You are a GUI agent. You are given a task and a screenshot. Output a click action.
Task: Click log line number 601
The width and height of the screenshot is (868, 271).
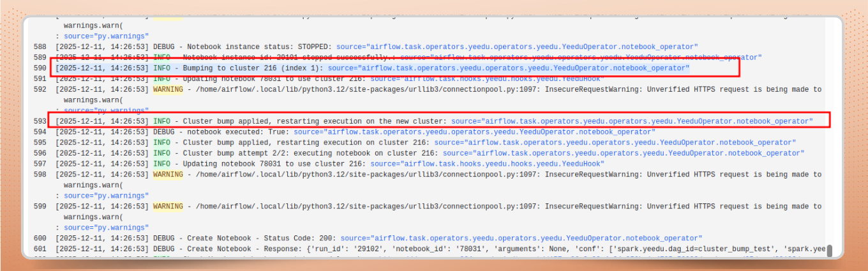point(40,249)
